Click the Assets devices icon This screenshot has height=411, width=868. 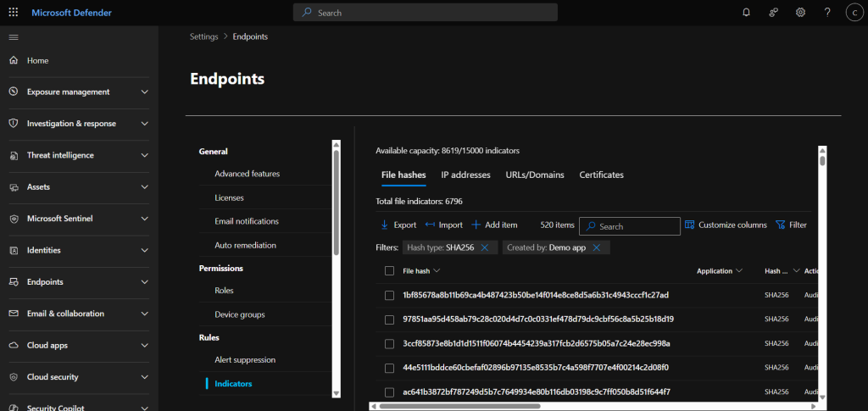[14, 187]
